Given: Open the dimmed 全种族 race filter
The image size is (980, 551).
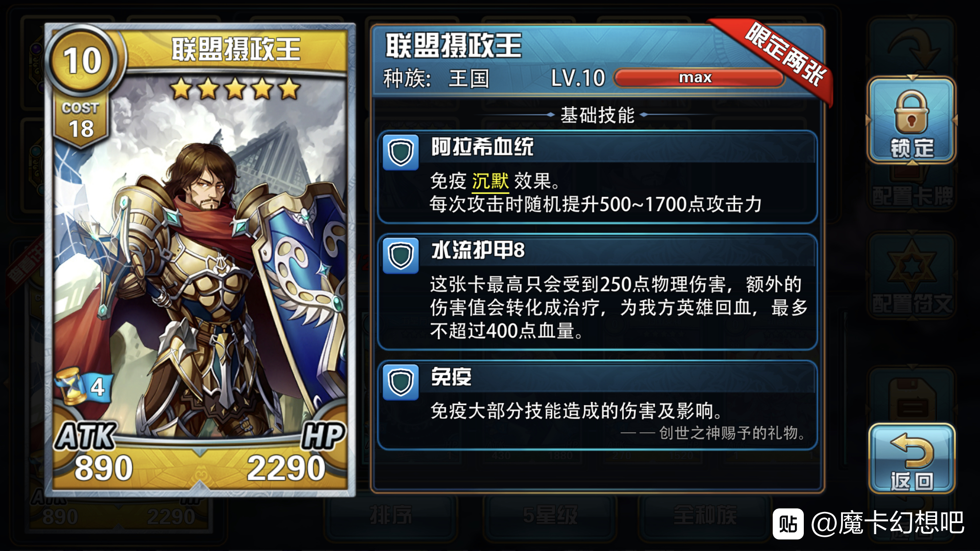Looking at the screenshot, I should point(705,516).
